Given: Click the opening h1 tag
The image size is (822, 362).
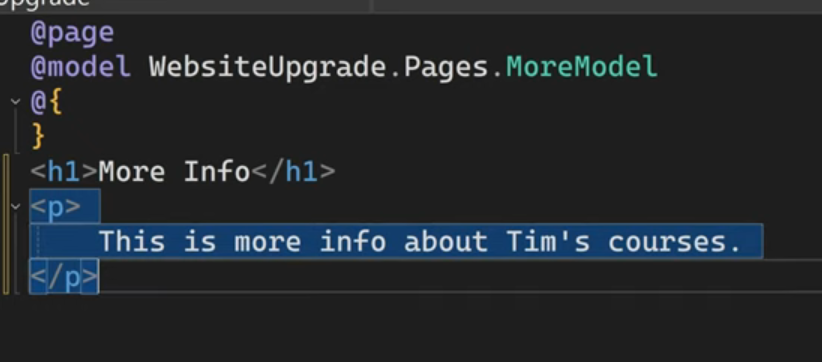Looking at the screenshot, I should pos(64,172).
